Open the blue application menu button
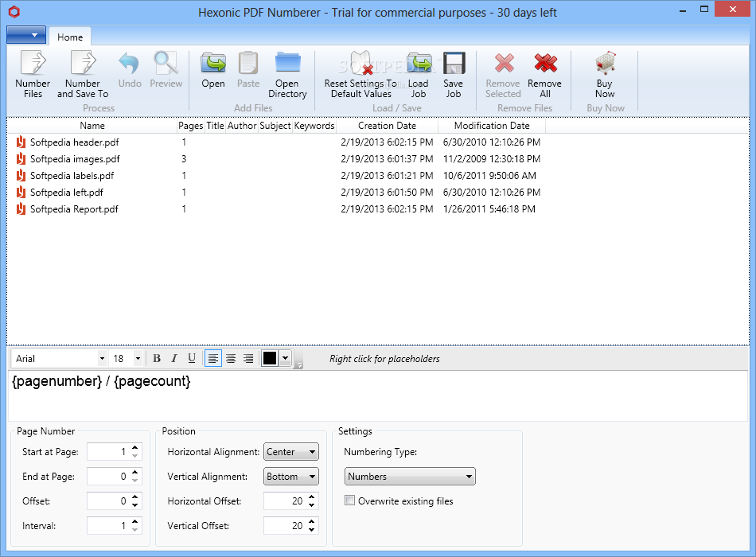 (x=26, y=35)
